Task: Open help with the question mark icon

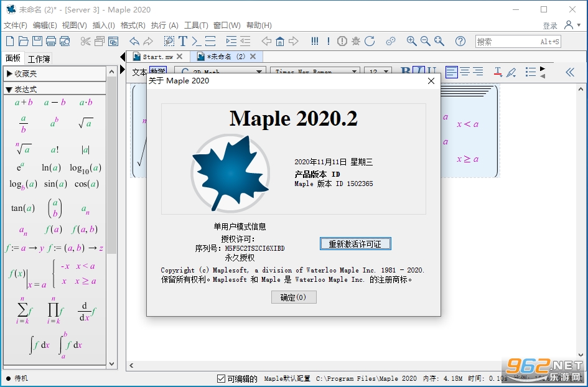Action: pos(460,41)
